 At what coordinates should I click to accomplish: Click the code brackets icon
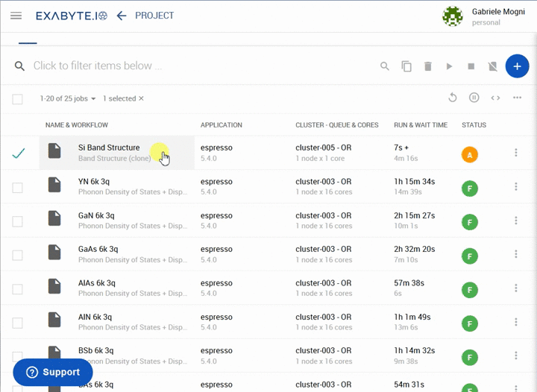495,98
